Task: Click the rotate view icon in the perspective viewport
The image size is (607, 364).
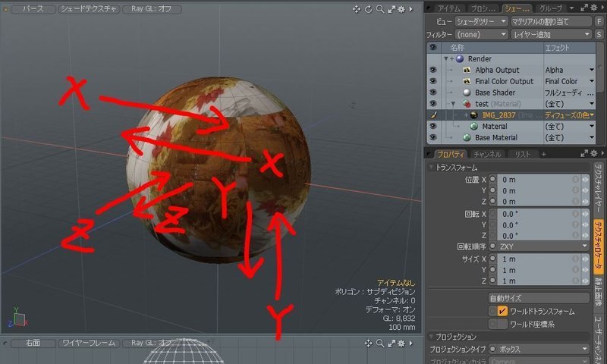Action: click(368, 9)
